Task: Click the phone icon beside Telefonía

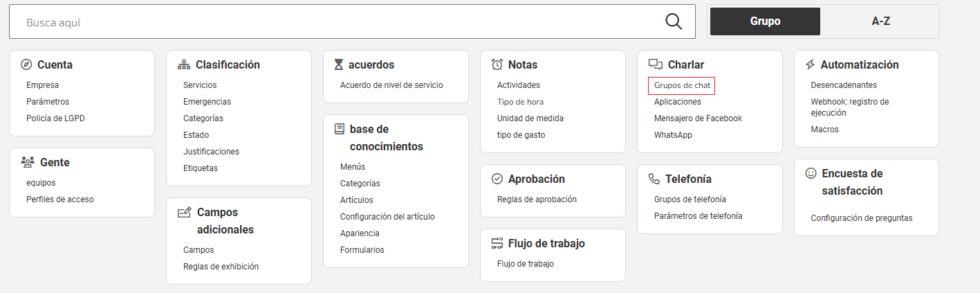Action: (654, 179)
